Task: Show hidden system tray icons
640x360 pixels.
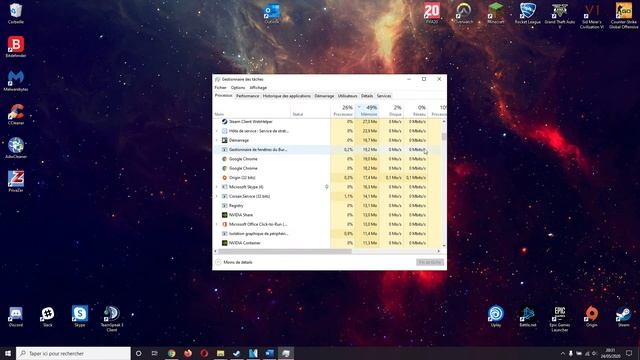Action: point(563,353)
